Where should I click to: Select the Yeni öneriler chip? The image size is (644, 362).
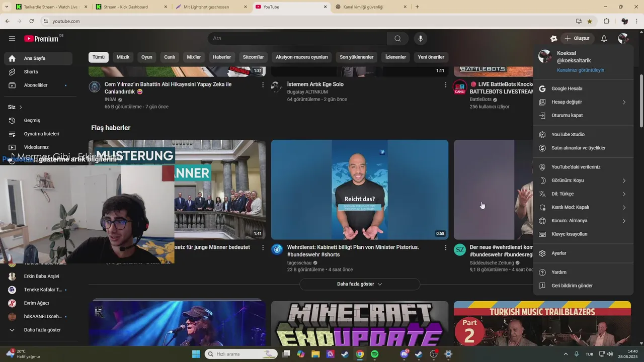point(431,57)
